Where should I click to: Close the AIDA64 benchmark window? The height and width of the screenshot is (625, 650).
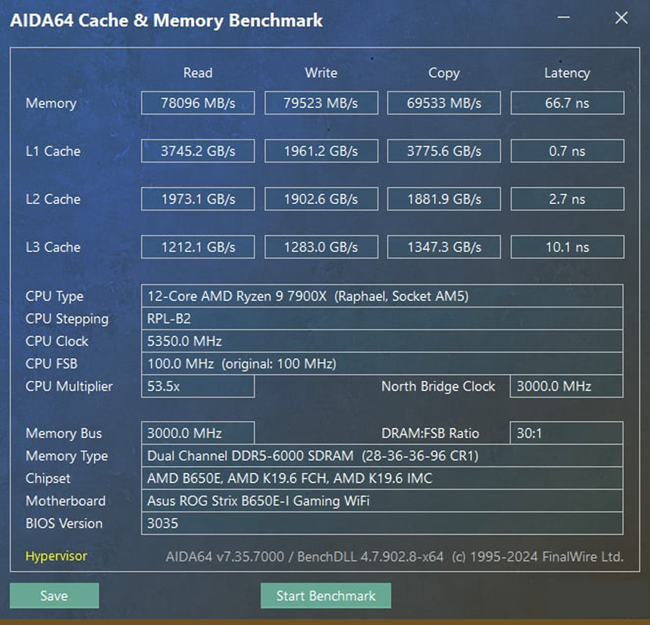(x=621, y=17)
